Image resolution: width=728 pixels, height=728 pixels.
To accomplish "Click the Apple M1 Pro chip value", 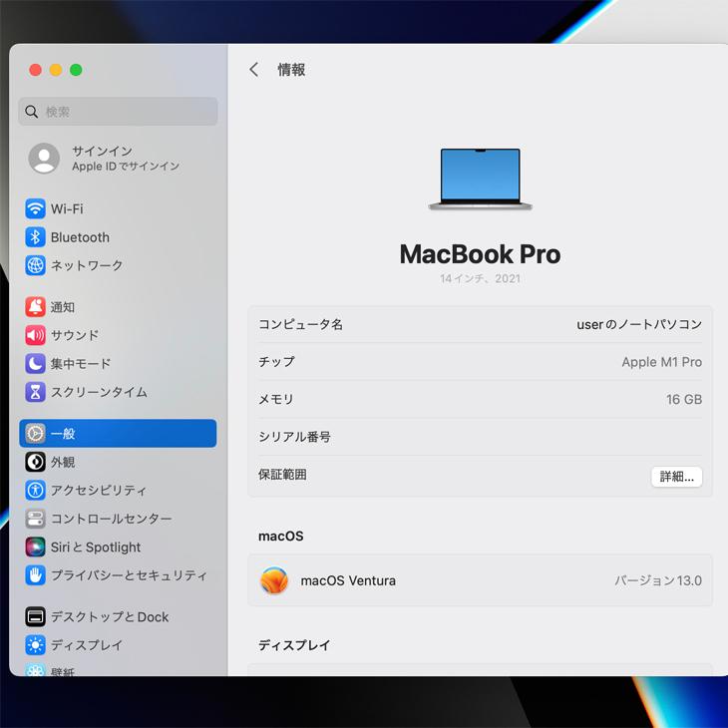I will click(661, 362).
